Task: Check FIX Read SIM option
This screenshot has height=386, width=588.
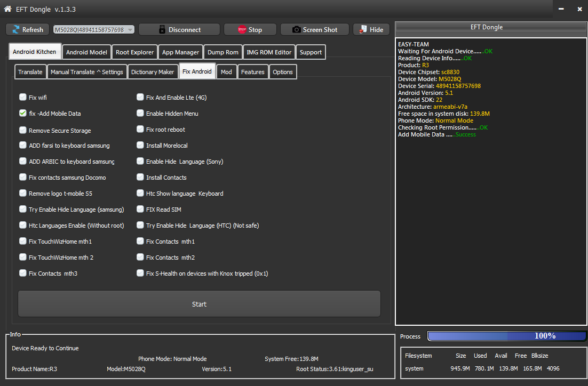Action: 140,209
